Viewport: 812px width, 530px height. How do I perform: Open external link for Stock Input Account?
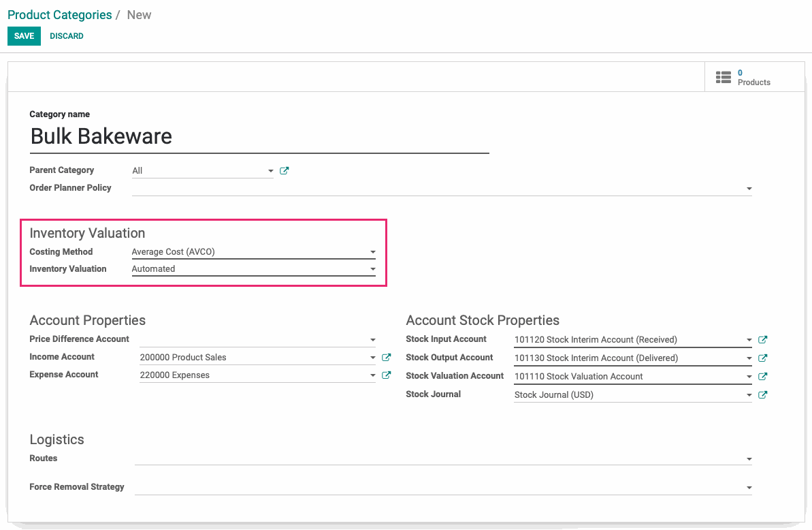click(762, 340)
